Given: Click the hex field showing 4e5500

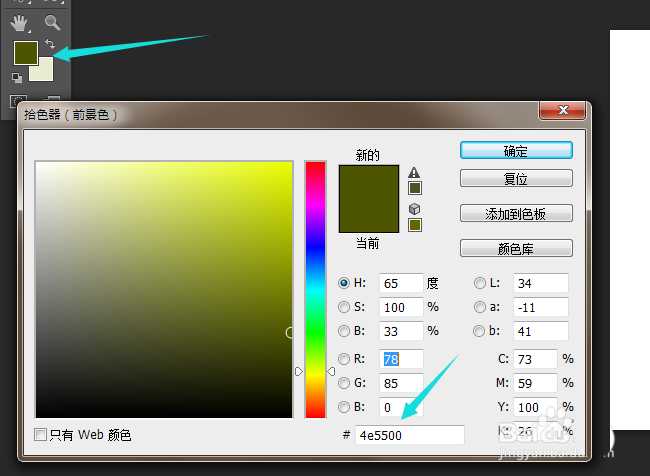Looking at the screenshot, I should pyautogui.click(x=410, y=435).
